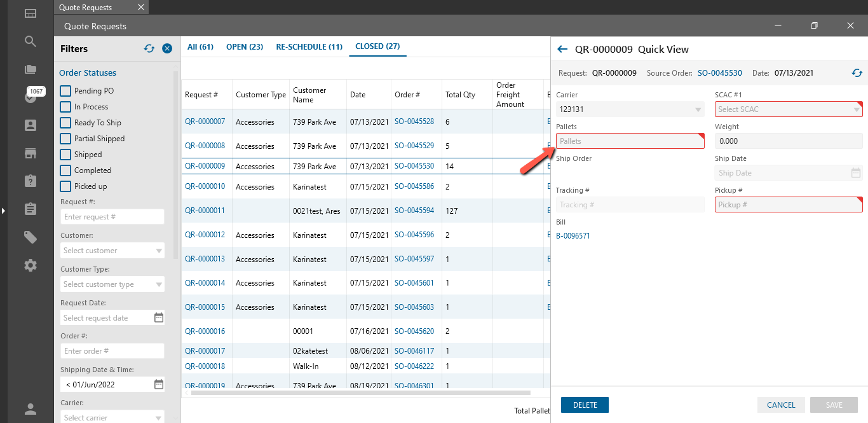Image resolution: width=868 pixels, height=423 pixels.
Task: Check the Shipped status filter
Action: click(65, 155)
